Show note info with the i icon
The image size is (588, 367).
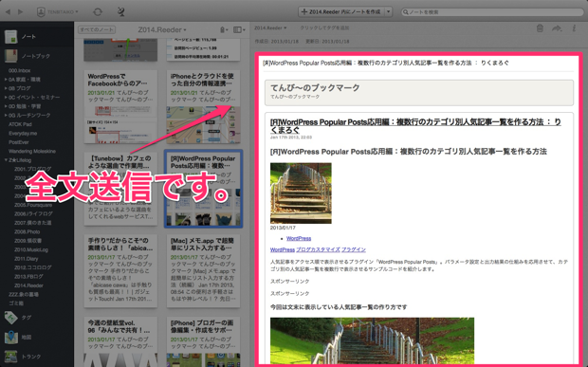(x=574, y=28)
